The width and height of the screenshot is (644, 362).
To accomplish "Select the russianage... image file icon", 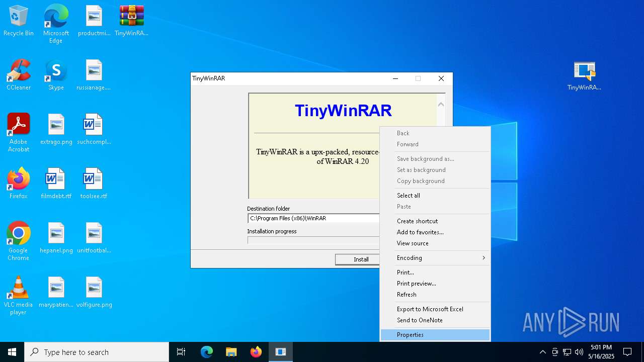I will click(x=94, y=75).
